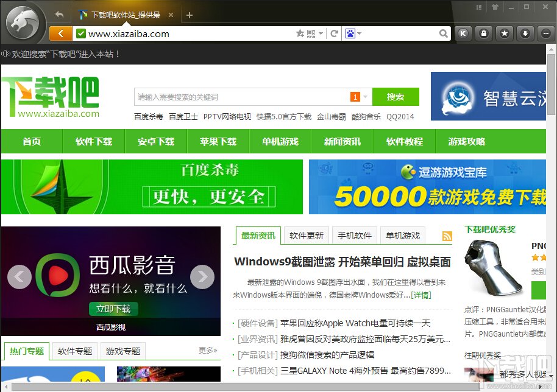
Task: Click the Baidu paw search engine icon
Action: (350, 33)
